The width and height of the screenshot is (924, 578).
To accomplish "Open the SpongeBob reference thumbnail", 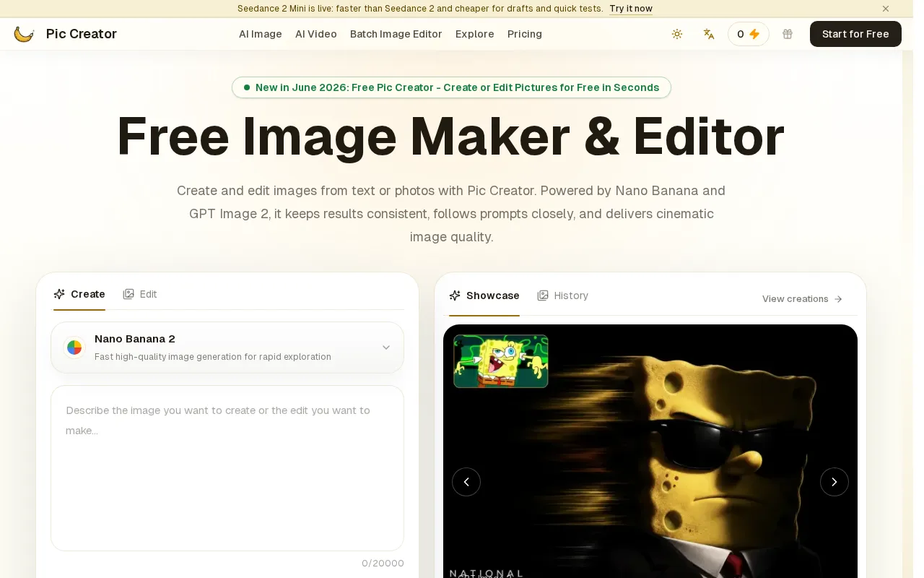I will pos(501,361).
